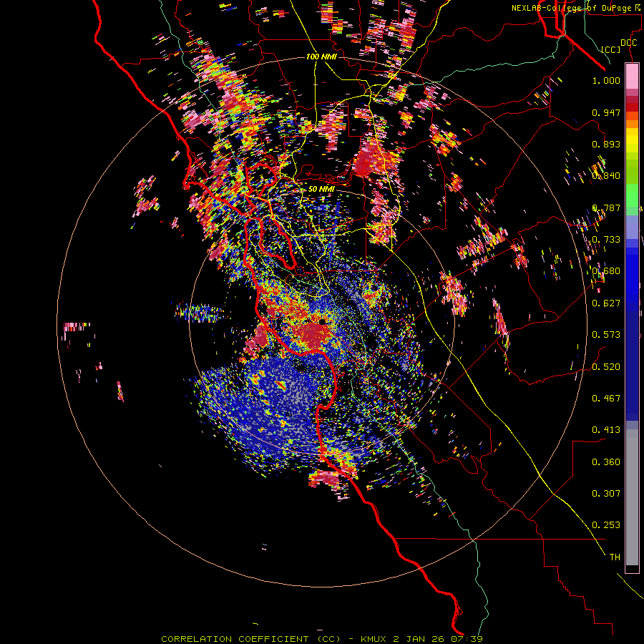Viewport: 644px width, 644px height.
Task: Click the 0.253 legend value
Action: 606,525
